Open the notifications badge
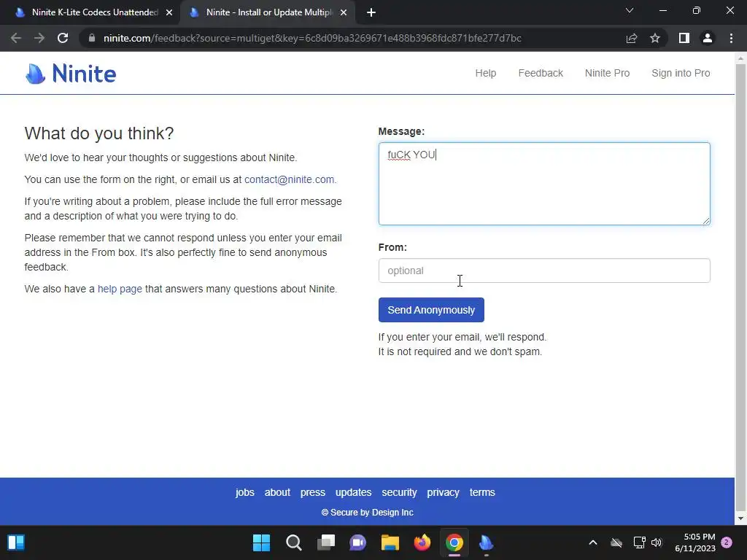 tap(727, 542)
